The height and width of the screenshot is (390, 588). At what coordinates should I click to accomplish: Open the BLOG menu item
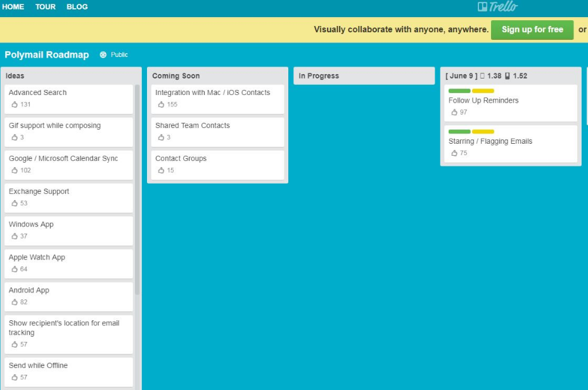[77, 7]
